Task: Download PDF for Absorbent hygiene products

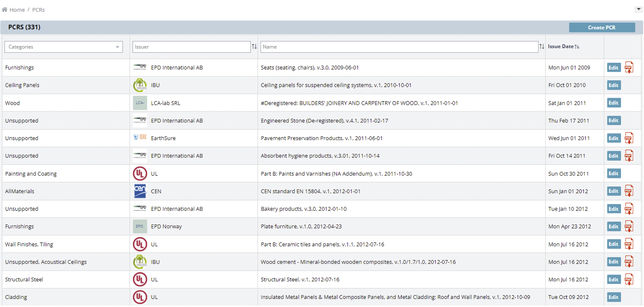Action: tap(629, 156)
